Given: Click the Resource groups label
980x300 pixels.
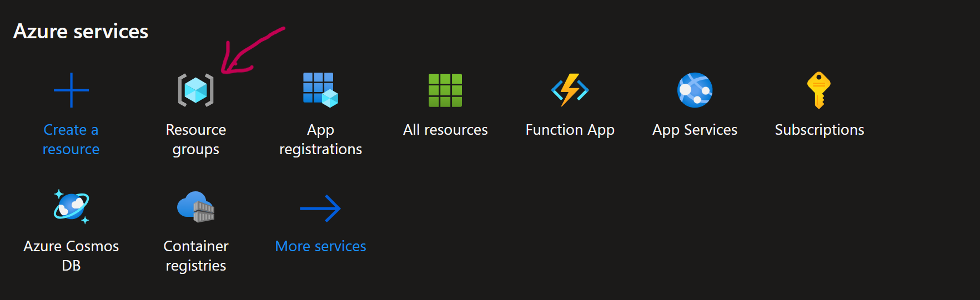Looking at the screenshot, I should [x=195, y=139].
